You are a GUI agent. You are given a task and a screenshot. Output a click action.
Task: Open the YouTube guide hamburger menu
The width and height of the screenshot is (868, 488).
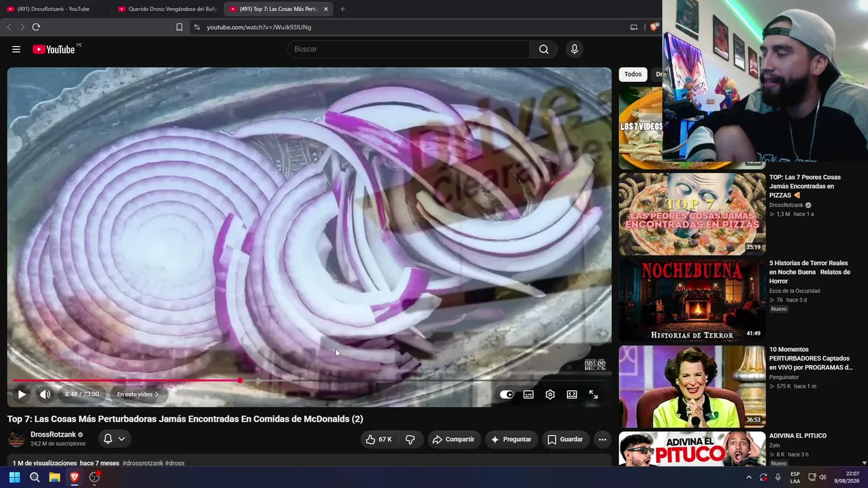pos(16,49)
